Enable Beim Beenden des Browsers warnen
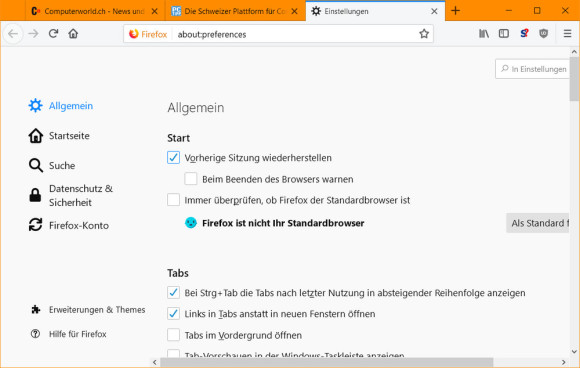The image size is (580, 368). pos(191,179)
